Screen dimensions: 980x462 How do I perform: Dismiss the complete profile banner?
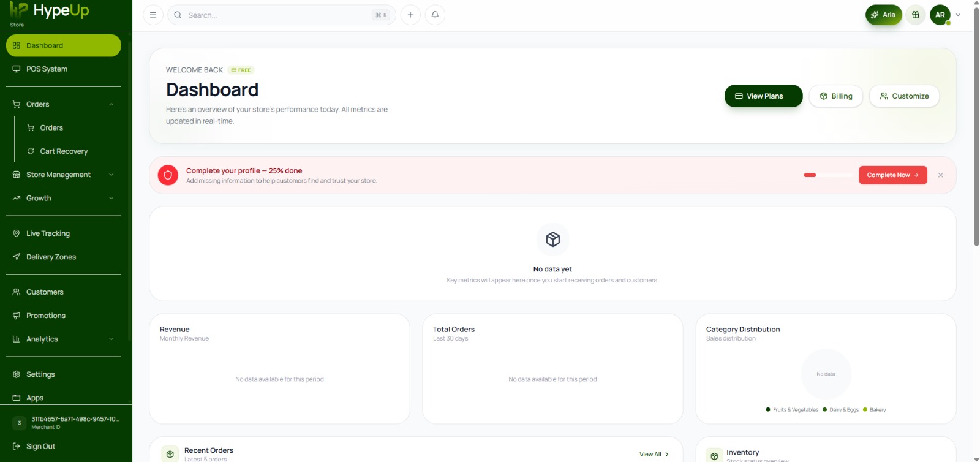(941, 175)
